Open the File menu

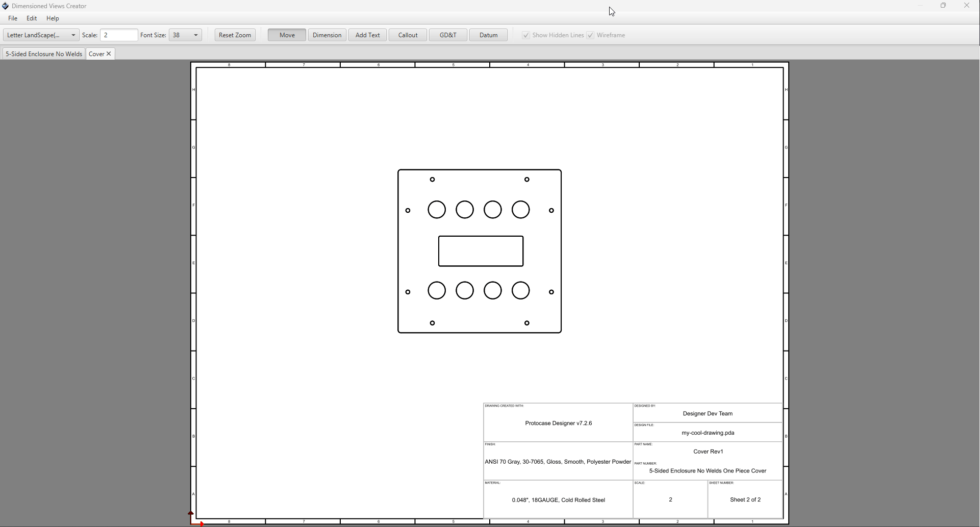pos(13,18)
